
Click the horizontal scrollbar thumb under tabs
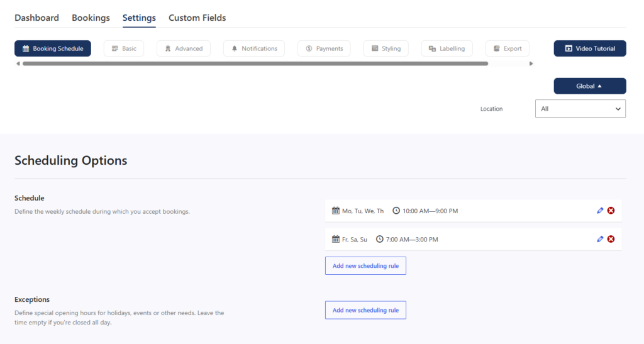pos(255,64)
